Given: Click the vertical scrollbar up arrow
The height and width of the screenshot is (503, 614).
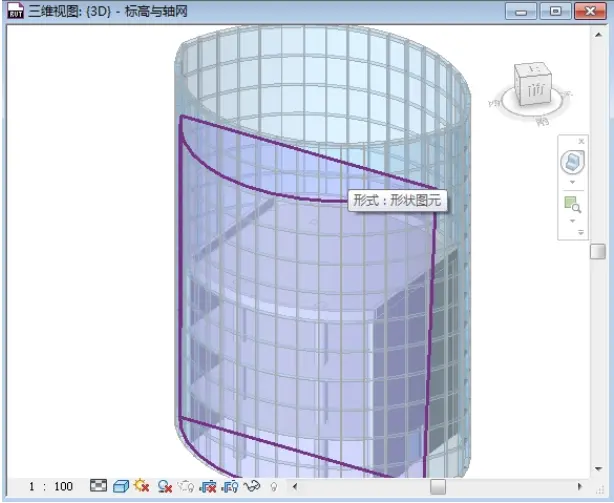Looking at the screenshot, I should coord(598,34).
